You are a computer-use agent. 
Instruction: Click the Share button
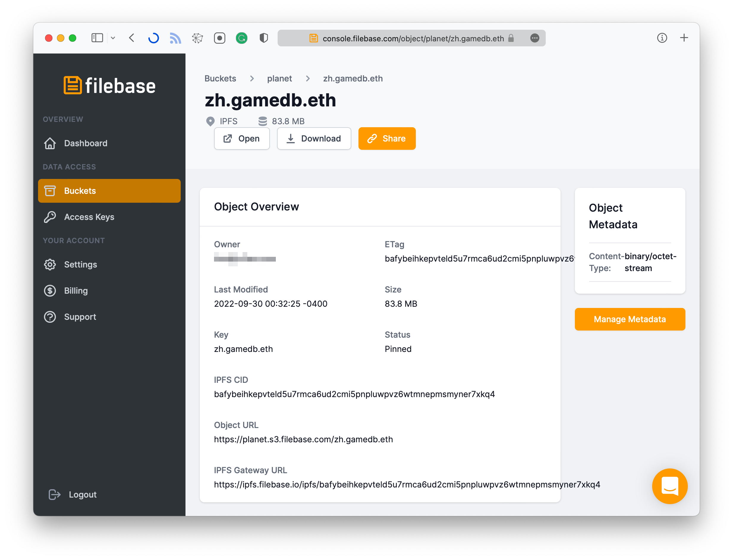click(387, 138)
